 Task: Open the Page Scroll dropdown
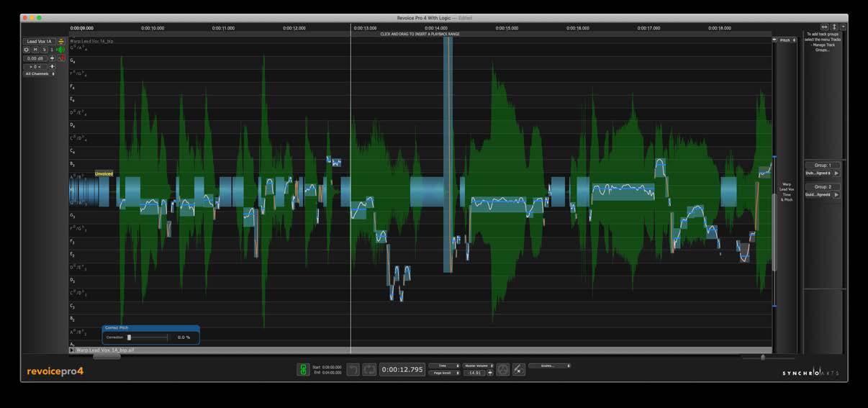[444, 373]
